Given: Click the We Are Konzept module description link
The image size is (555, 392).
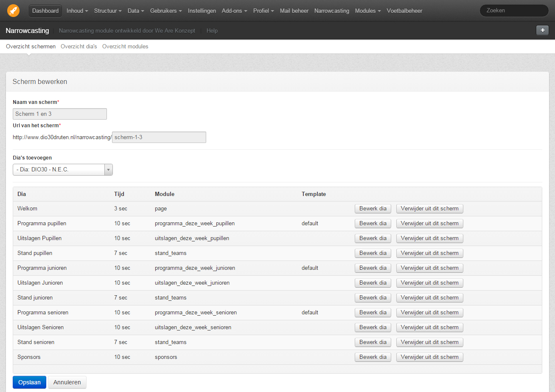Looking at the screenshot, I should 127,31.
